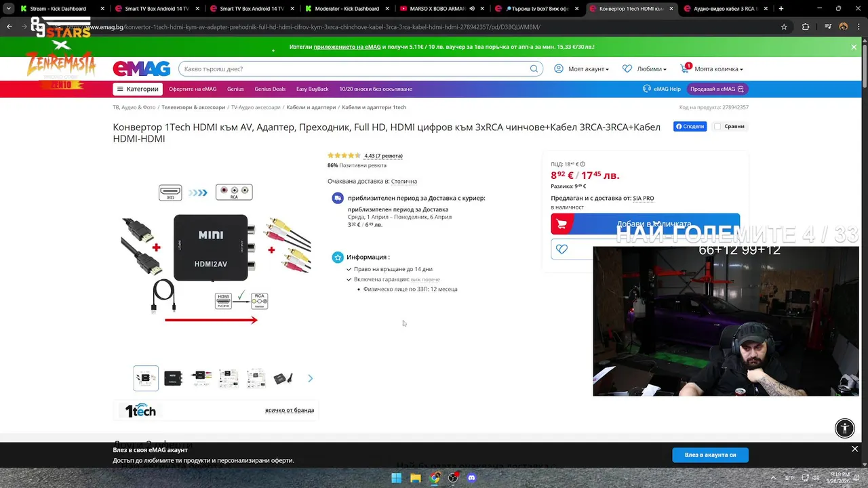Click the Сподели Facebook share button
The height and width of the screenshot is (488, 868).
(x=690, y=126)
